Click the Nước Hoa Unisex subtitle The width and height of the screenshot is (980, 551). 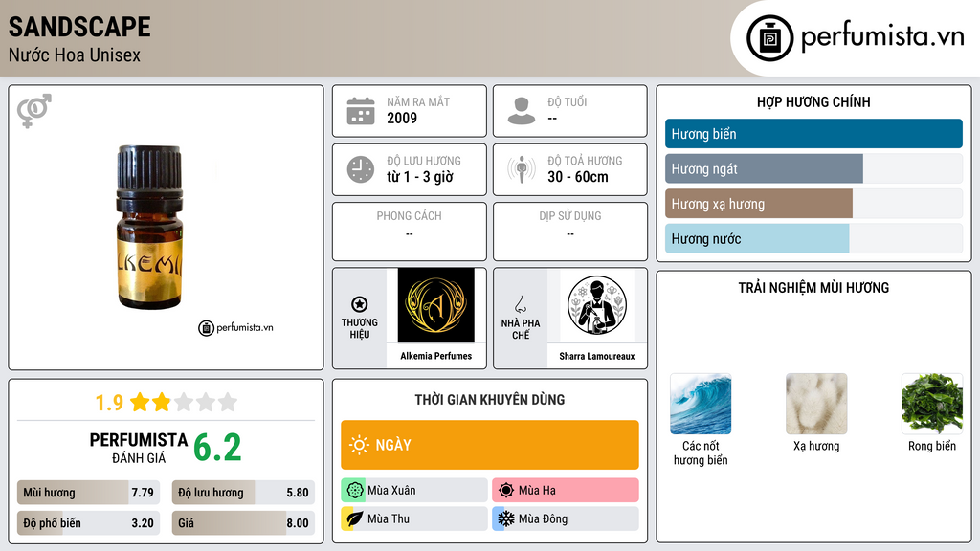75,55
